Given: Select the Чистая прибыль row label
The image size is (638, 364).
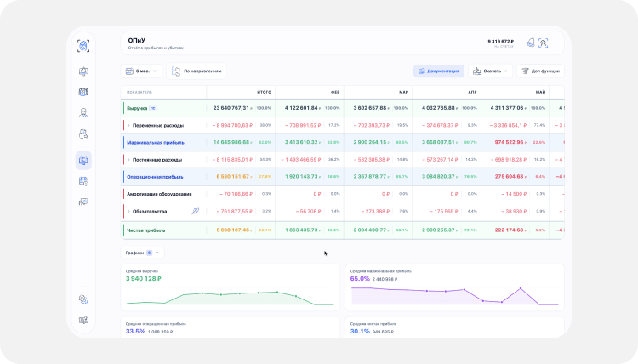Looking at the screenshot, I should [x=145, y=230].
